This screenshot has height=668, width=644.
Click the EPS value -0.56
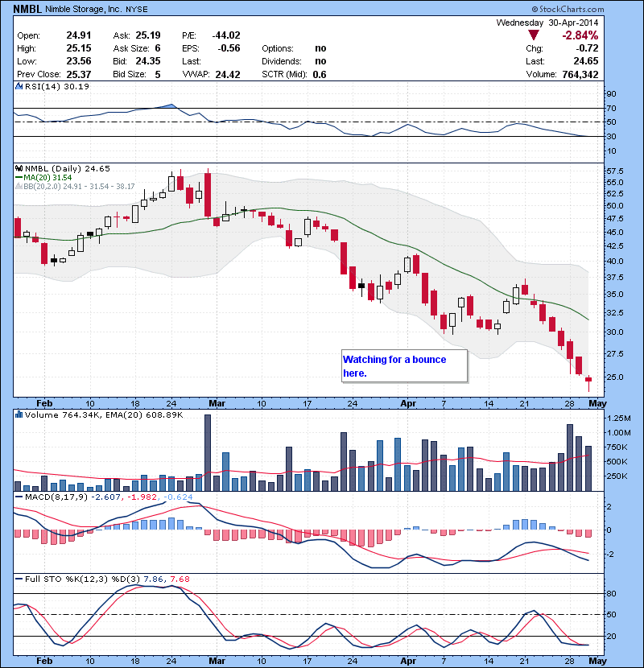click(229, 48)
